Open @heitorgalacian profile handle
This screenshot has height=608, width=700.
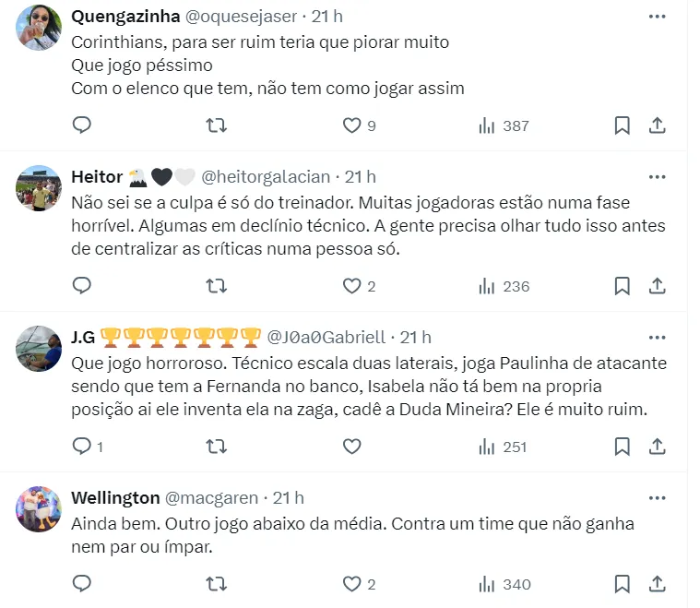pyautogui.click(x=267, y=176)
